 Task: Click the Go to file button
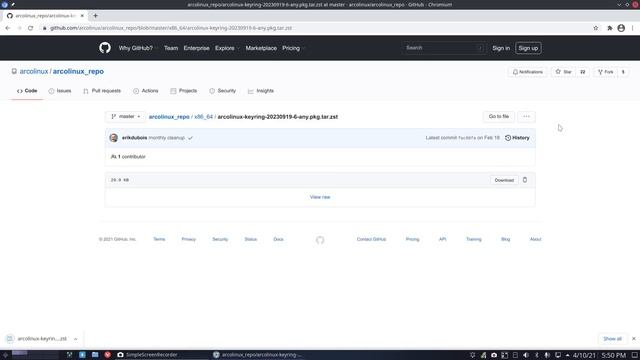pyautogui.click(x=499, y=117)
